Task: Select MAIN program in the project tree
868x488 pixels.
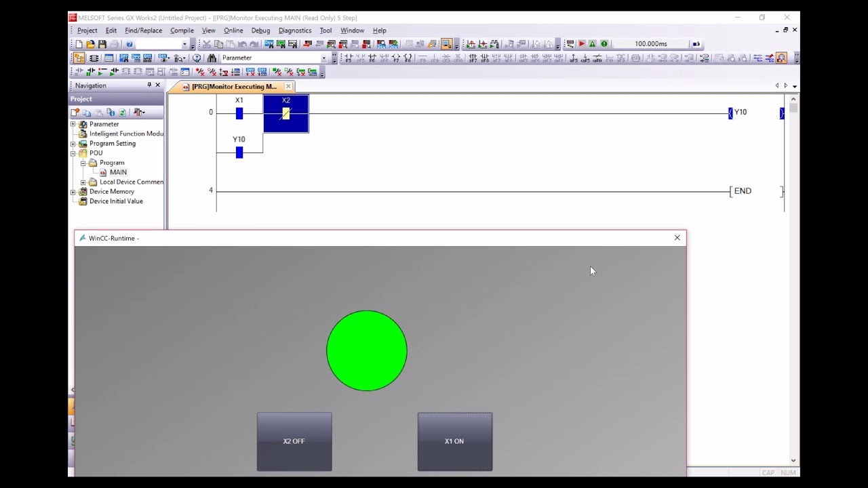Action: coord(118,173)
